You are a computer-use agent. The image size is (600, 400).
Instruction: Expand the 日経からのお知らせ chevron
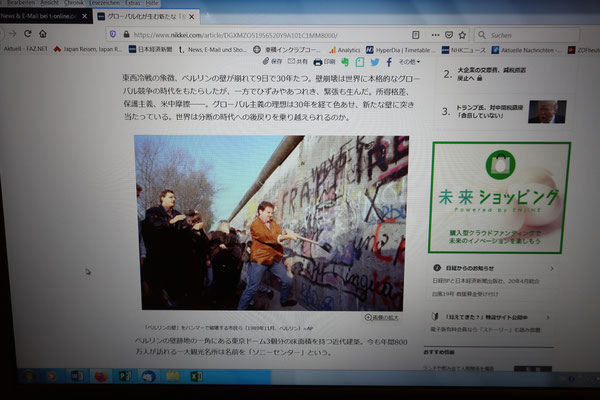(552, 269)
